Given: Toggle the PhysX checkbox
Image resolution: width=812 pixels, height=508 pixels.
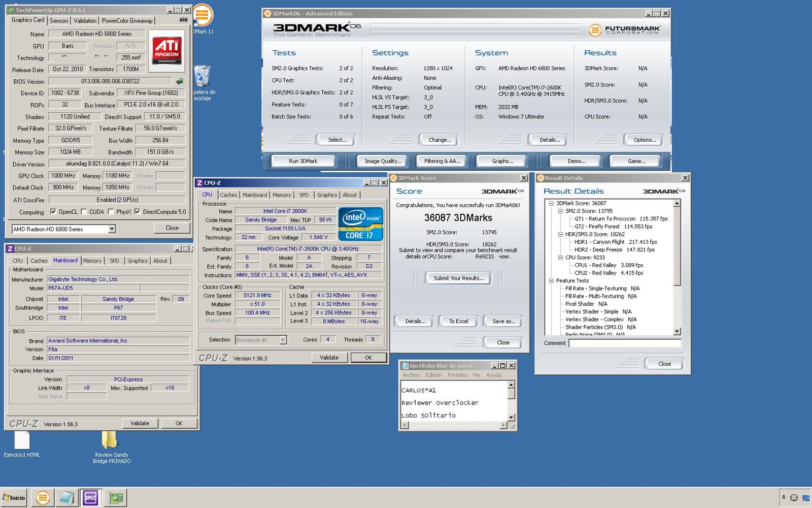Looking at the screenshot, I should 111,212.
